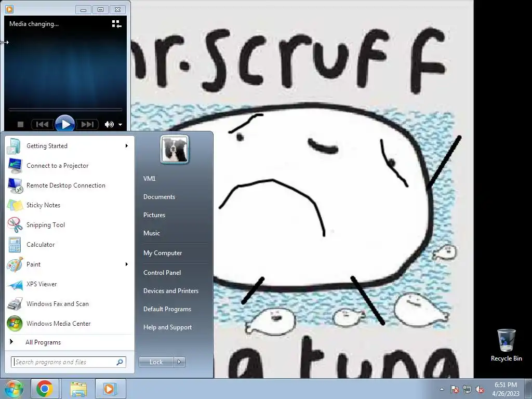This screenshot has height=399, width=532.
Task: Click the Play button in Media Player
Action: (x=65, y=124)
